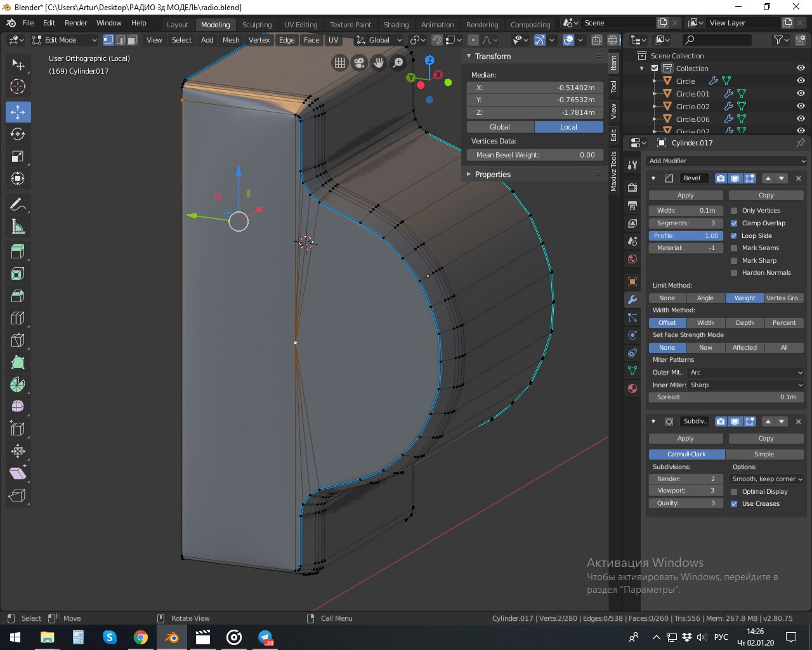Open the Render menu
Screen dimensions: 812x650
pos(76,23)
